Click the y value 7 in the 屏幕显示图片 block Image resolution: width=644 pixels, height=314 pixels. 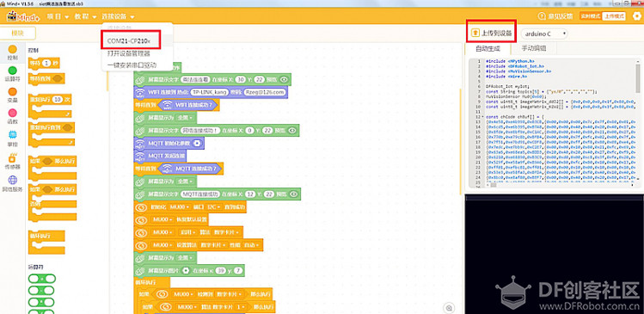point(238,270)
